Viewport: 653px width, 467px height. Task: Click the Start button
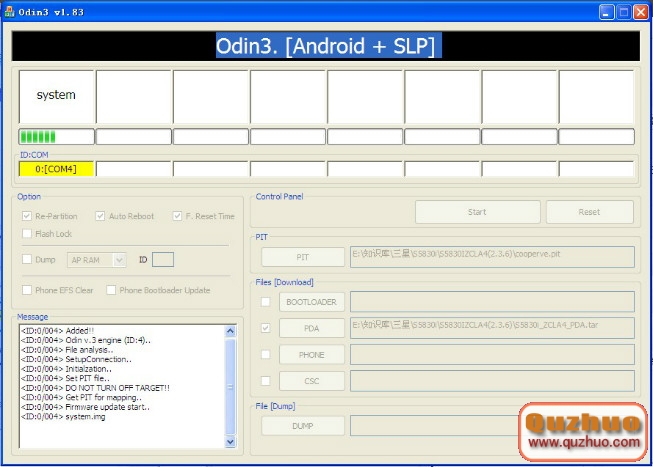click(x=477, y=212)
